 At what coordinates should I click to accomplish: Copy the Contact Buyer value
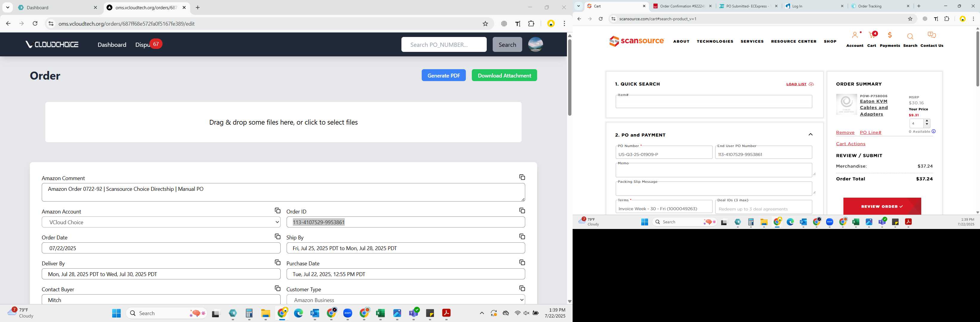[x=277, y=288]
